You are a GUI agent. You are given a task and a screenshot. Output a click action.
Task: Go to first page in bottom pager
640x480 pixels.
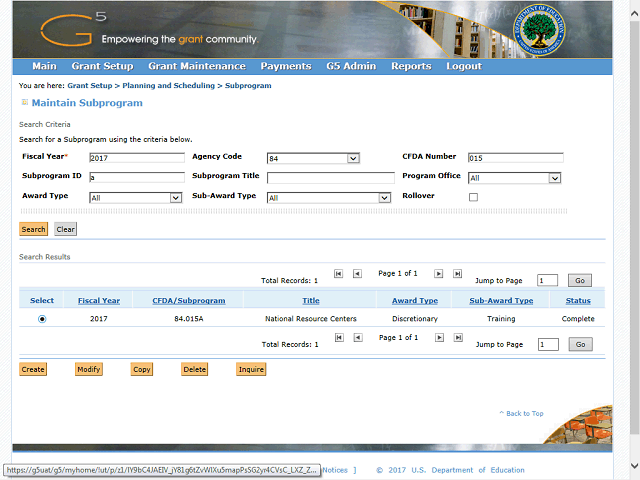[339, 338]
